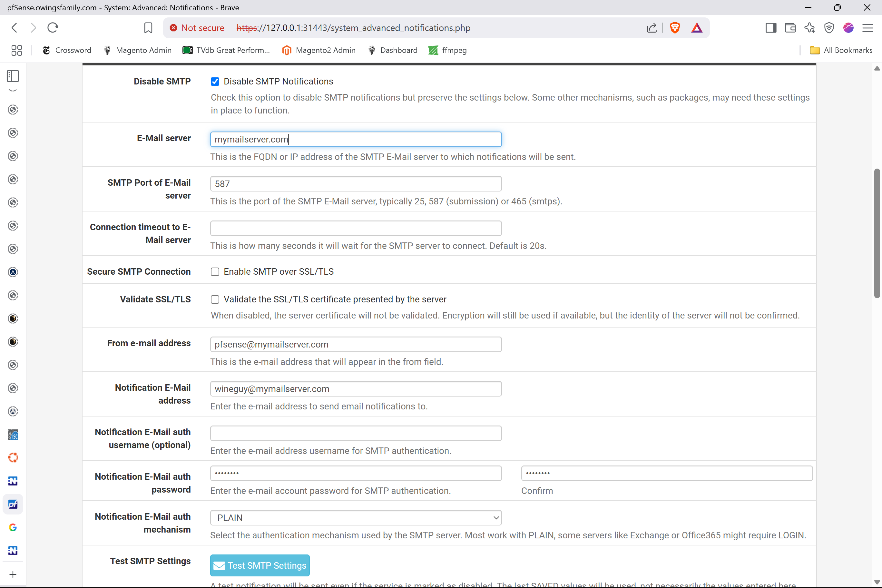Reload the current page
Image resolution: width=882 pixels, height=588 pixels.
tap(53, 28)
